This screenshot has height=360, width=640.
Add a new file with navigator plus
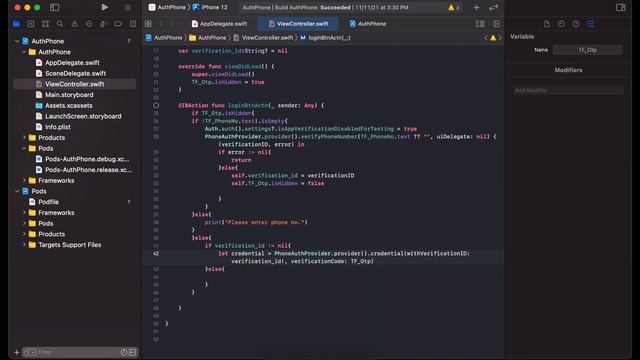(16, 352)
